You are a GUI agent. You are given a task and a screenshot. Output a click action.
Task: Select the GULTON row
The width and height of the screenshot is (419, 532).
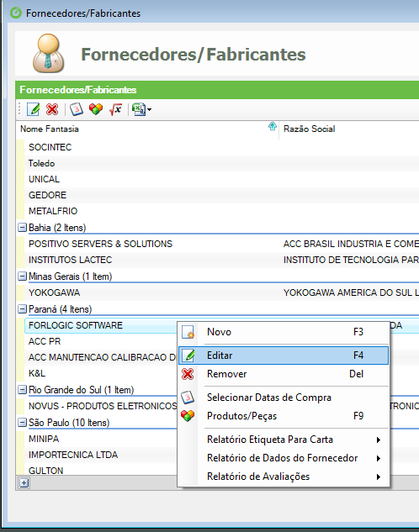pos(100,470)
